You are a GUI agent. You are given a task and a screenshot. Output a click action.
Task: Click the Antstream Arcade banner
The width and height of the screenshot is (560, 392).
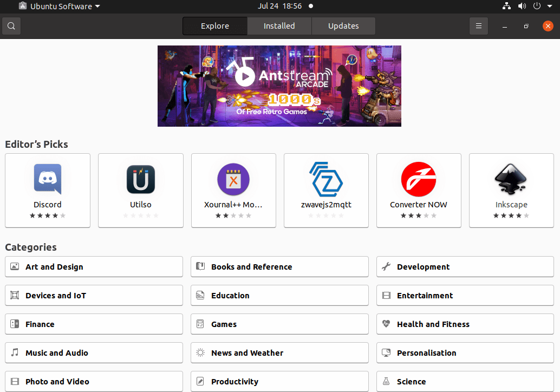tap(279, 86)
